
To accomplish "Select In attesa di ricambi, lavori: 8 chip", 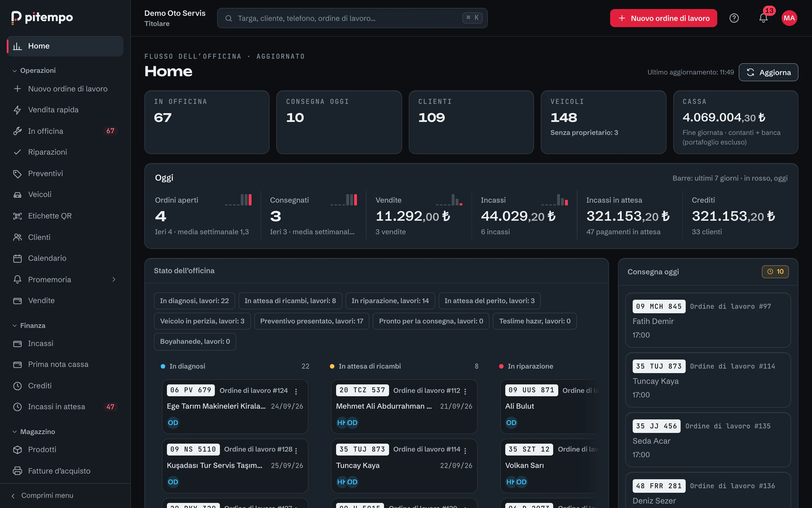I will coord(290,301).
